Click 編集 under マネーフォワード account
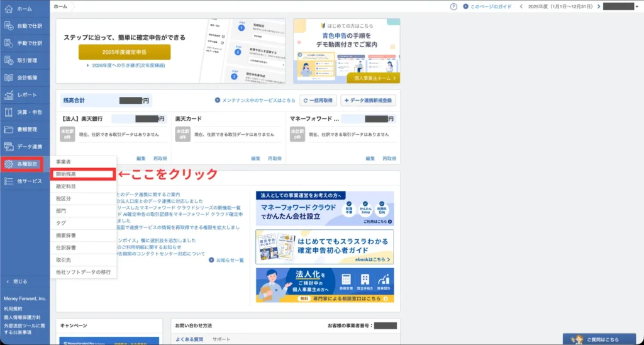644x345 pixels. pyautogui.click(x=370, y=158)
